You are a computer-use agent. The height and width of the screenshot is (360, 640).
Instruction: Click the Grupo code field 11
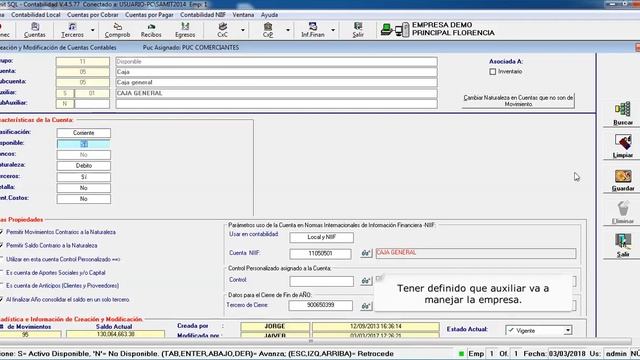pyautogui.click(x=83, y=62)
